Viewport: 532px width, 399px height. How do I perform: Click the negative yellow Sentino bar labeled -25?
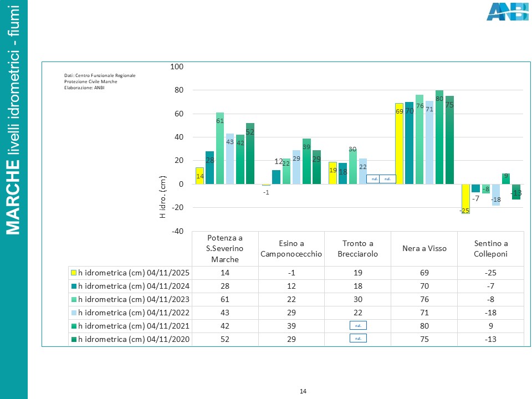click(x=465, y=198)
